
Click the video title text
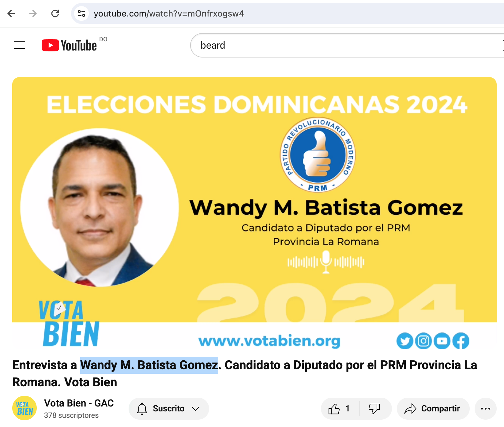click(245, 373)
